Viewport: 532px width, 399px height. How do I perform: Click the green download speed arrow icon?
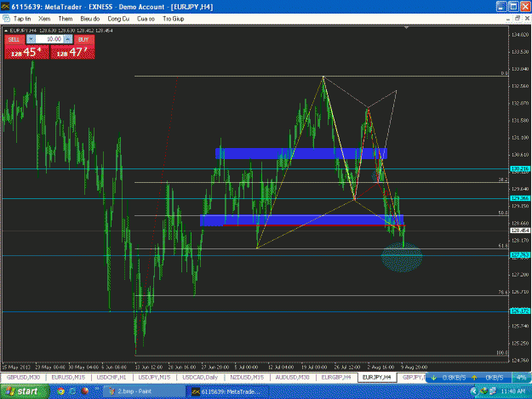click(x=433, y=378)
